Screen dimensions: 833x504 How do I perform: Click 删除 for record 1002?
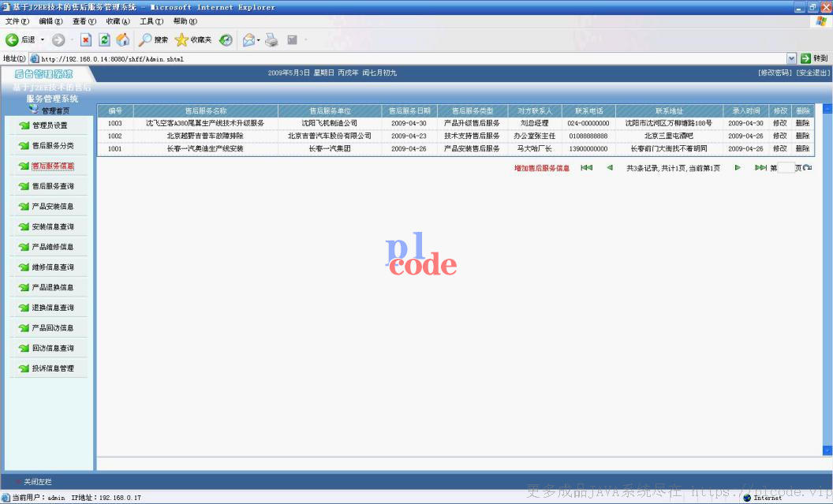(802, 136)
